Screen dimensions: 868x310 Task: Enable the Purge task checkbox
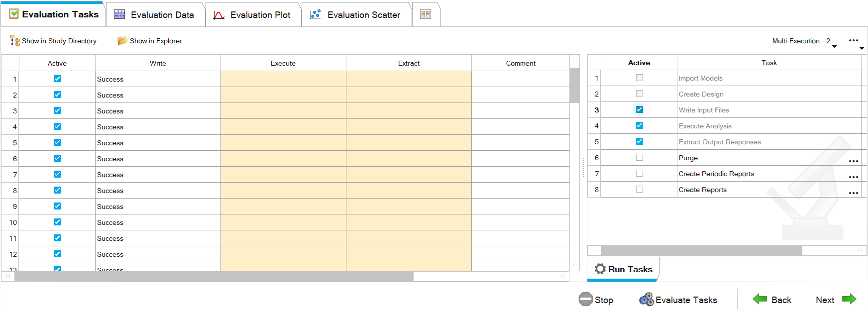pos(640,157)
